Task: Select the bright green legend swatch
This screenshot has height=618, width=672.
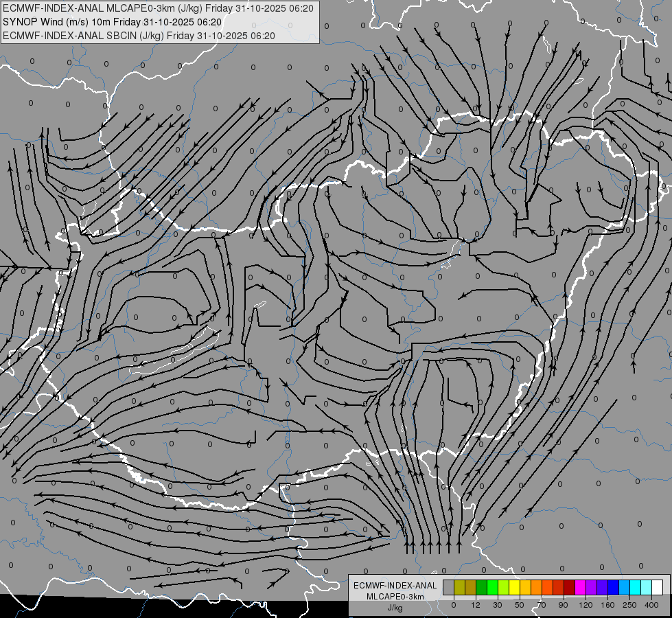Action: [492, 587]
